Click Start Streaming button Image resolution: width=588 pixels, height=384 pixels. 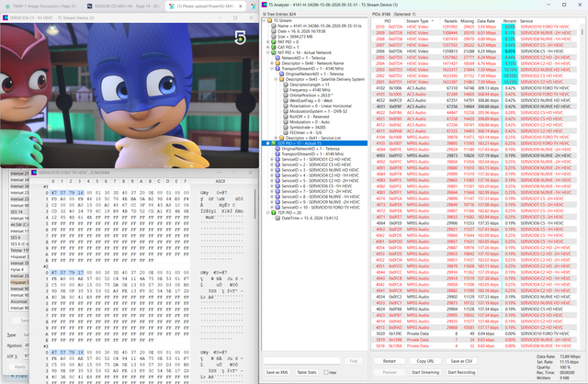click(x=425, y=372)
